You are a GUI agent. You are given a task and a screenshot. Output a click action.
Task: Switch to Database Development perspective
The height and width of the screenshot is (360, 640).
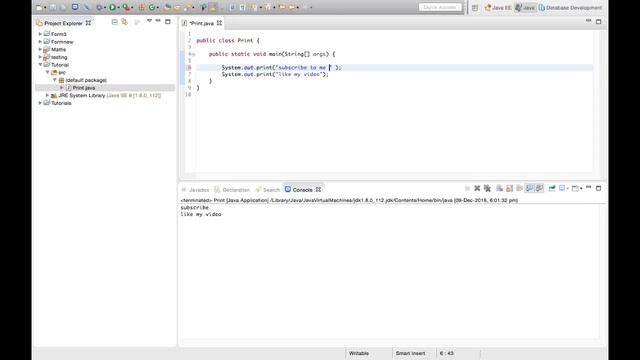[570, 8]
